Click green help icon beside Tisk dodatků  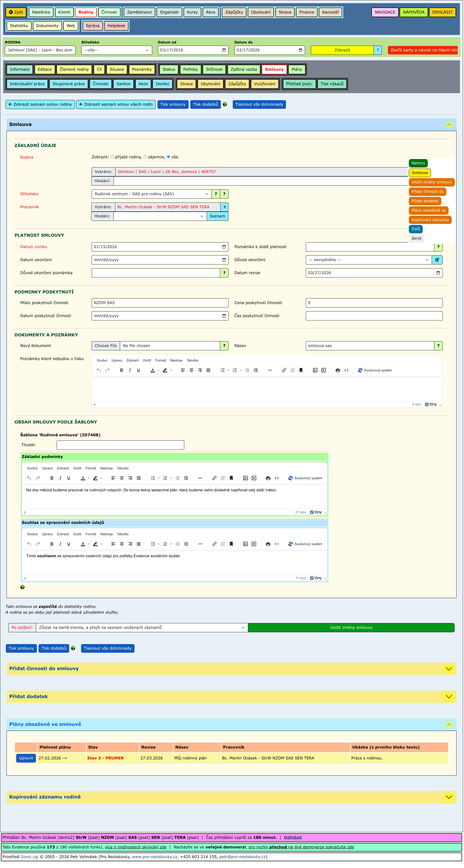point(225,104)
